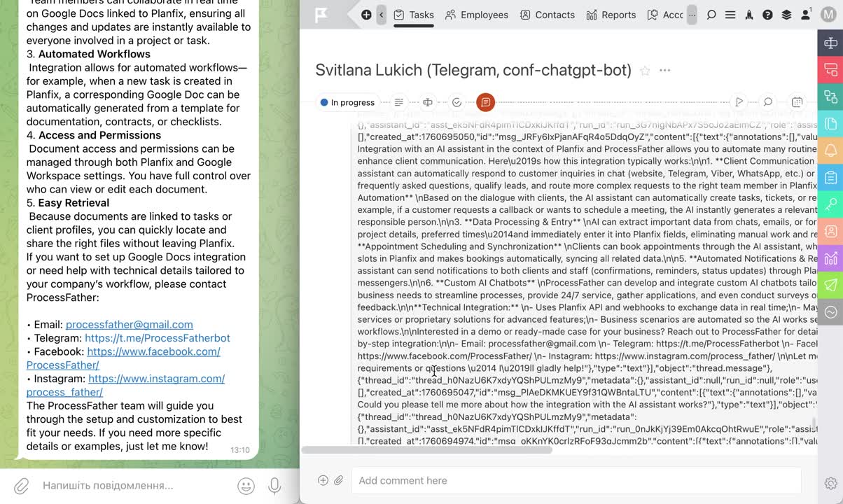Open the Reports tab
This screenshot has height=504, width=843.
(x=611, y=15)
